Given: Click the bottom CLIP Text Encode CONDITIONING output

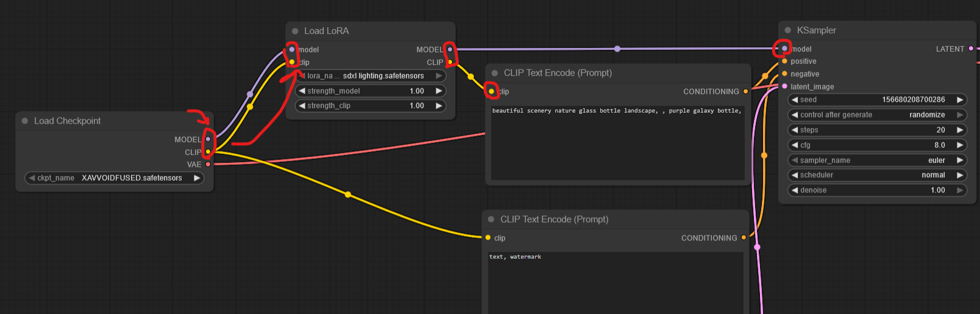Looking at the screenshot, I should (x=744, y=238).
